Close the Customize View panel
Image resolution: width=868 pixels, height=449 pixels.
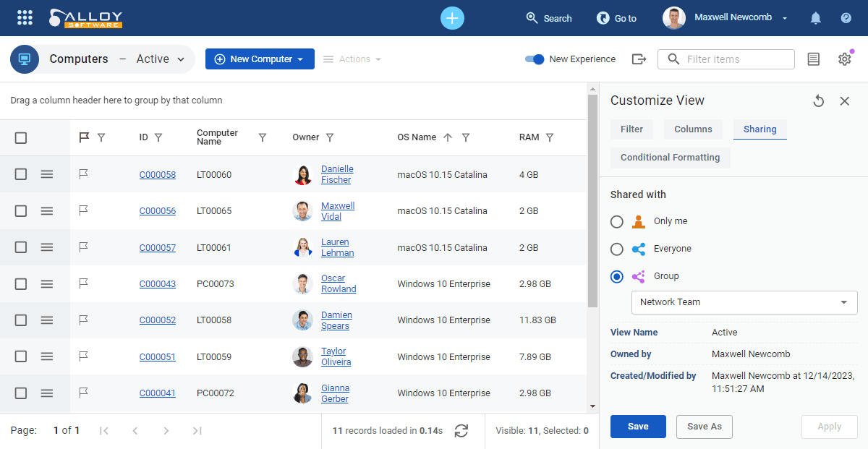coord(845,101)
